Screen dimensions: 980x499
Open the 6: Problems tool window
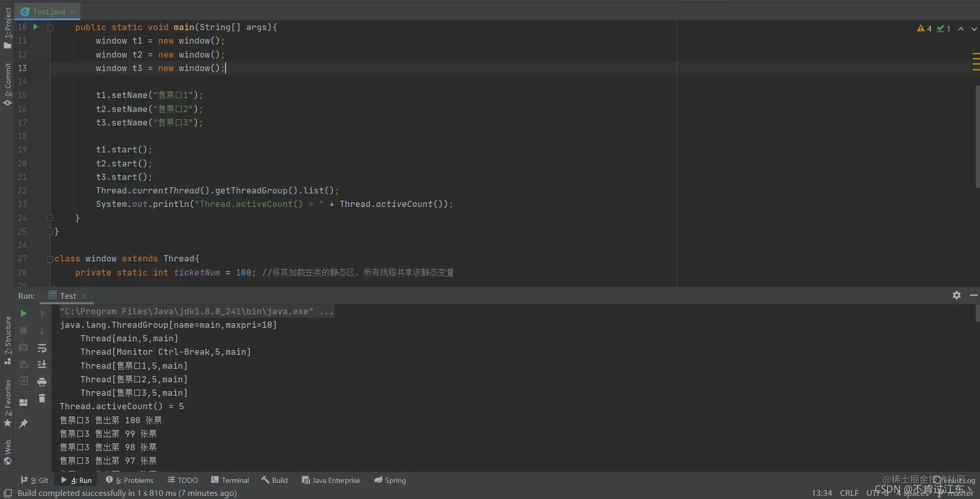pyautogui.click(x=130, y=480)
